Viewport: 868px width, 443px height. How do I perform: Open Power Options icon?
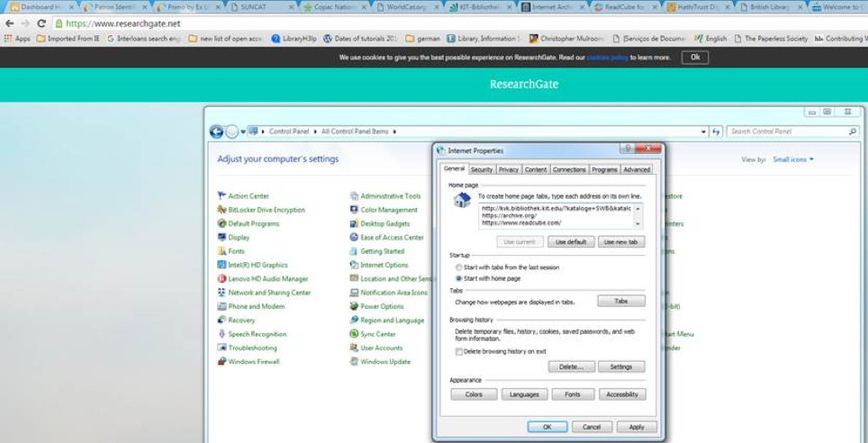pyautogui.click(x=354, y=306)
